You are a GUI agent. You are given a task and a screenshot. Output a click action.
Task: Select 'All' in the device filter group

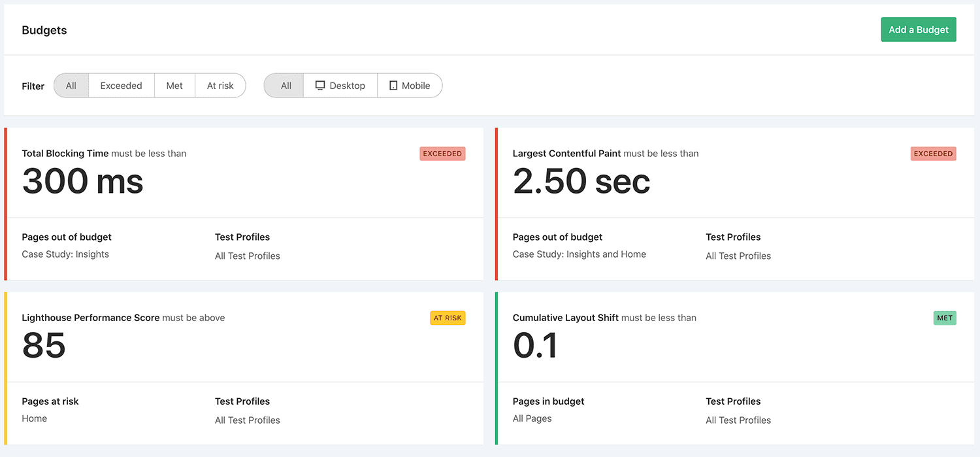pyautogui.click(x=284, y=85)
